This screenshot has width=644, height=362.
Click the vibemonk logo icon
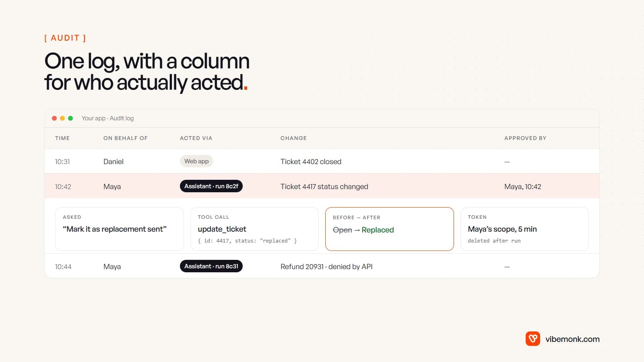pyautogui.click(x=533, y=339)
